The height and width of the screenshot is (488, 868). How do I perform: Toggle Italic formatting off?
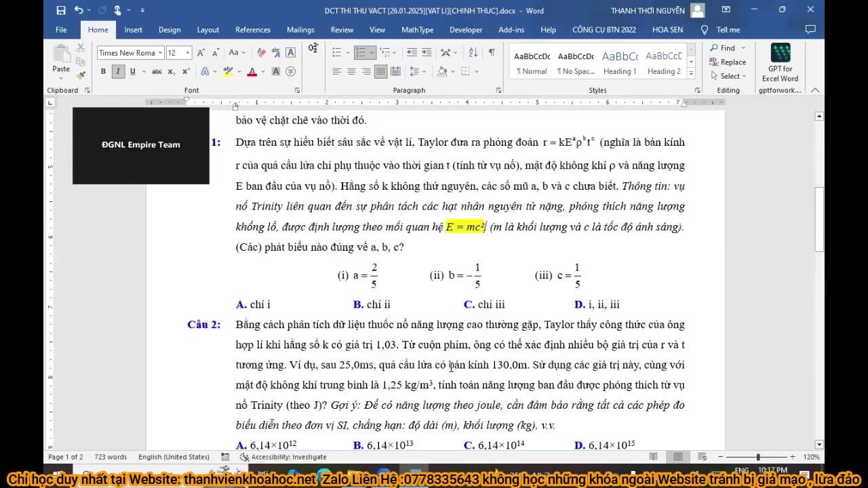[118, 72]
